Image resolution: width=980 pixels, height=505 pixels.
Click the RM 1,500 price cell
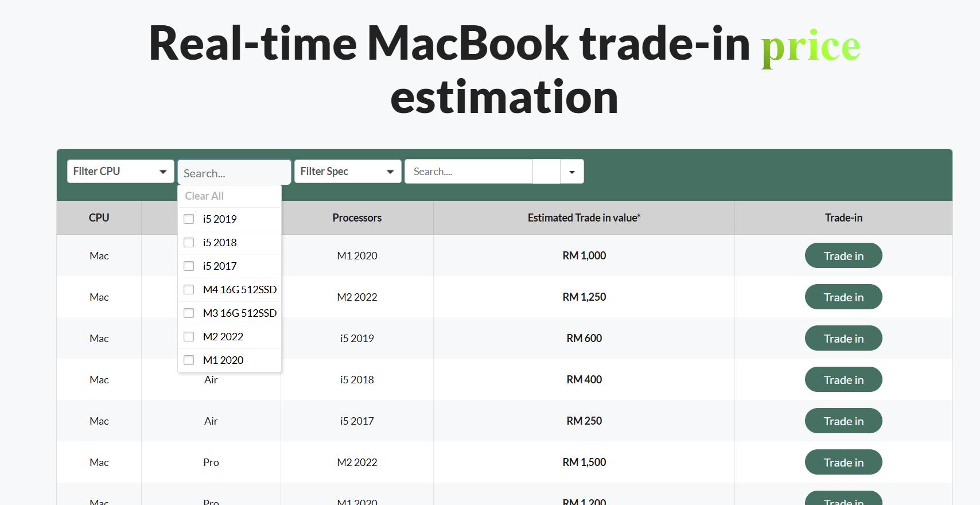[584, 463]
